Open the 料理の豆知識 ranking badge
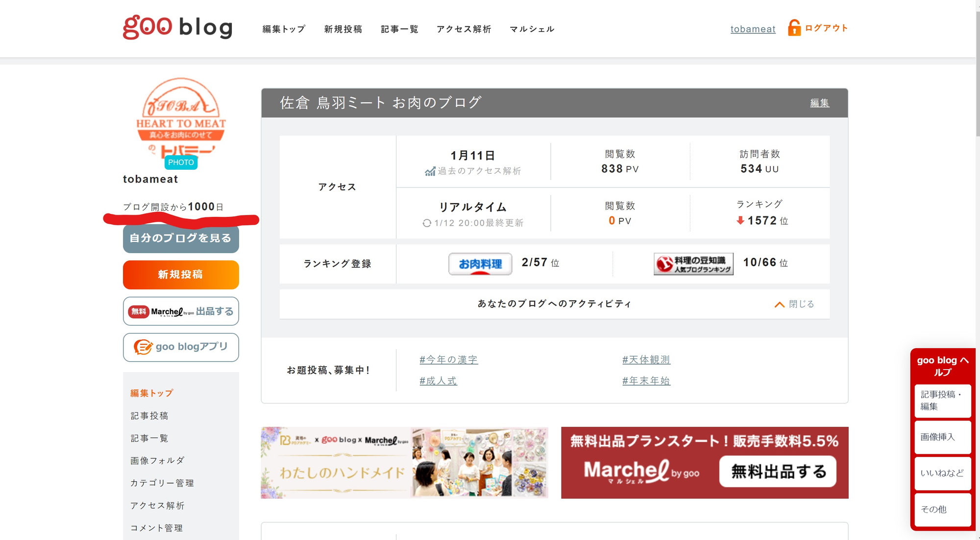980x540 pixels. (x=693, y=264)
